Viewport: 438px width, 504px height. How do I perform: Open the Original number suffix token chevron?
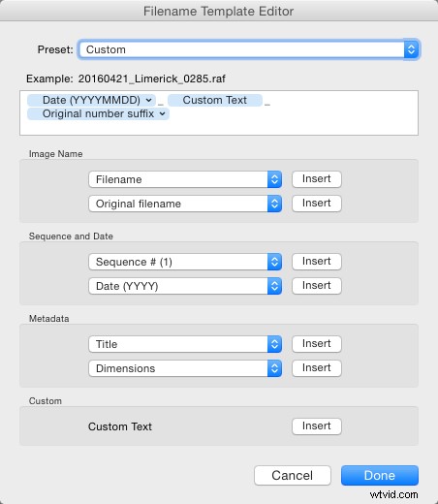(x=163, y=113)
